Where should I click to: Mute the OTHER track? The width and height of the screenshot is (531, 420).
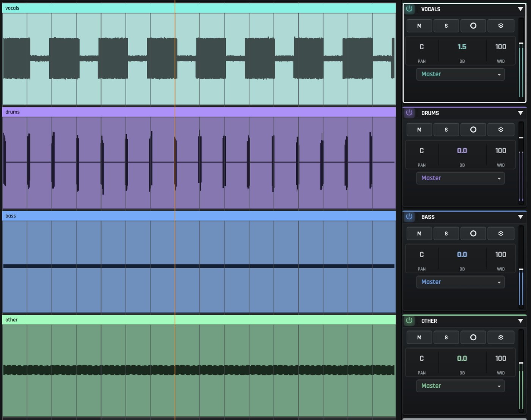coord(419,338)
